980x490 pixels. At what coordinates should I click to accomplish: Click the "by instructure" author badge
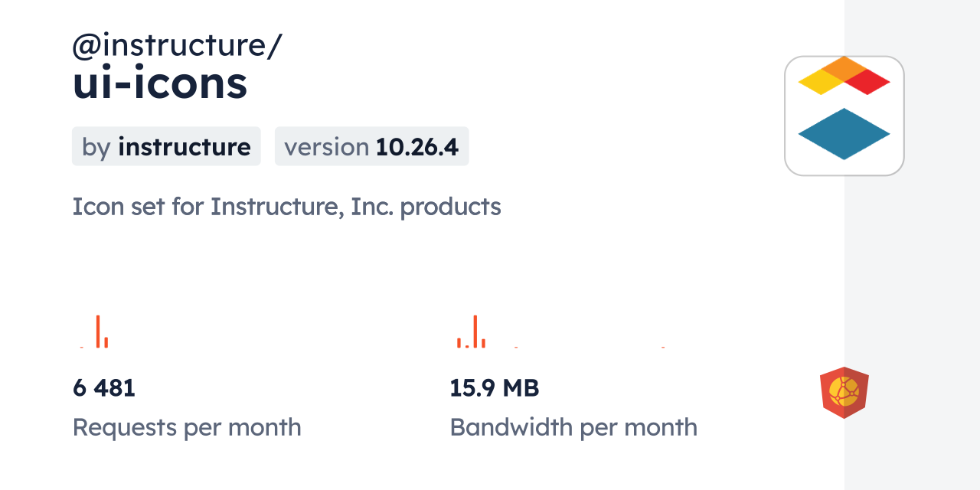coord(166,146)
